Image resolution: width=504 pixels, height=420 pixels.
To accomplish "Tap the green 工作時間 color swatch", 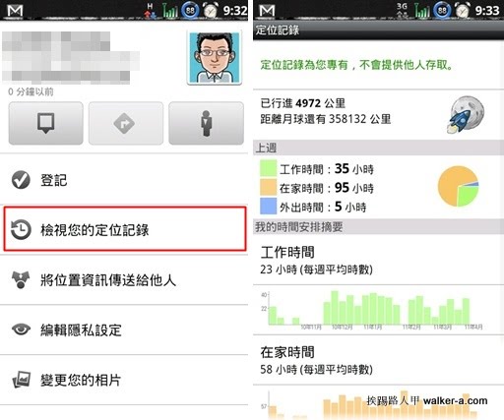I will [268, 168].
